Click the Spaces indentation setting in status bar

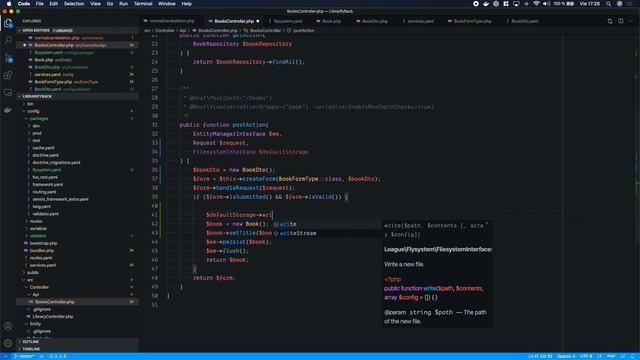[x=566, y=356]
